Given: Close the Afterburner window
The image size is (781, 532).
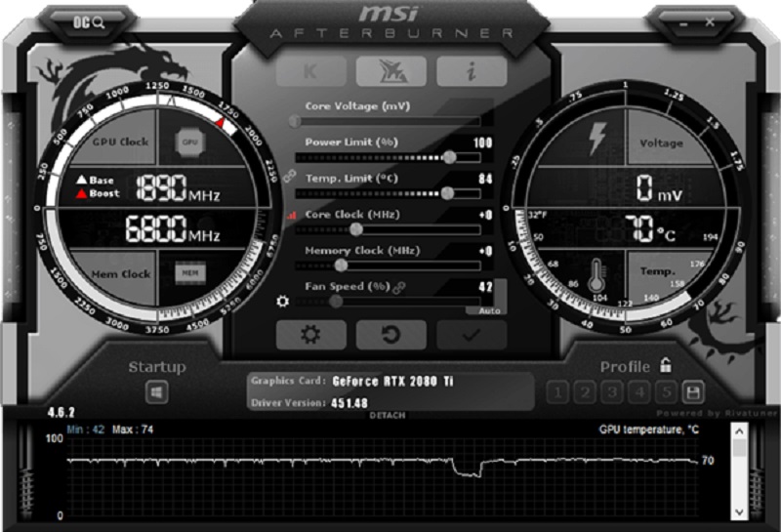Looking at the screenshot, I should point(710,22).
